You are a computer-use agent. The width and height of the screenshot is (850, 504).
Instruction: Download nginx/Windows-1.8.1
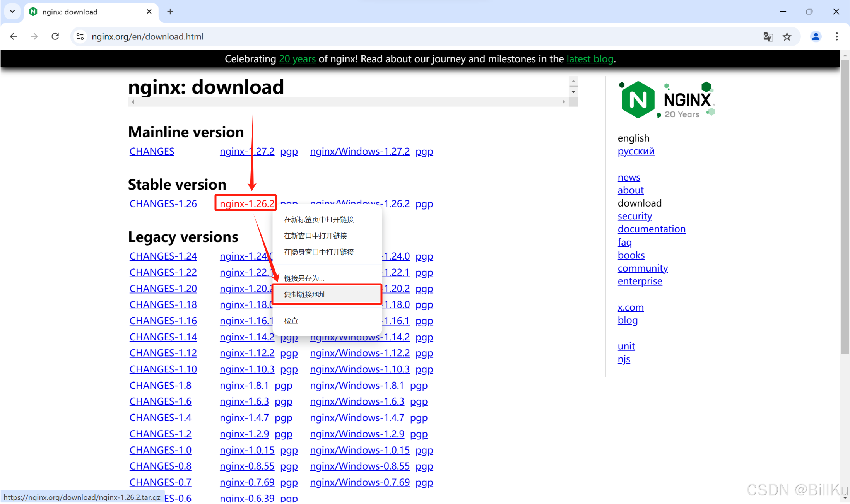point(357,385)
